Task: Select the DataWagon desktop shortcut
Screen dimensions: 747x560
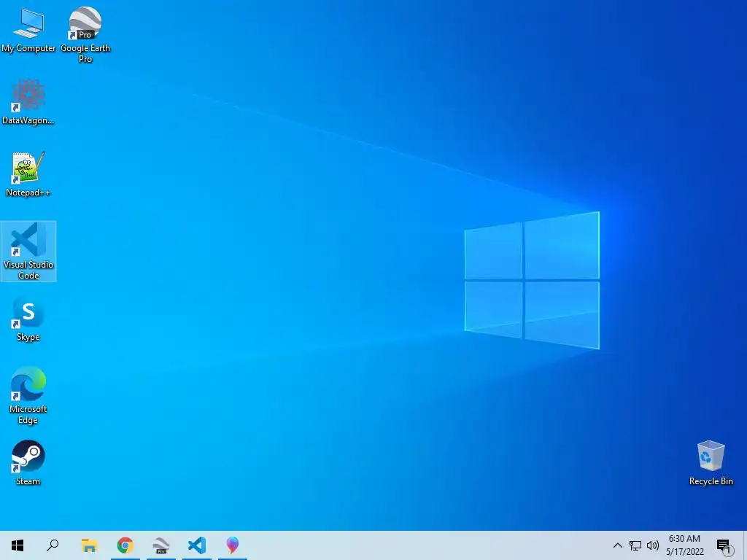Action: pos(28,102)
